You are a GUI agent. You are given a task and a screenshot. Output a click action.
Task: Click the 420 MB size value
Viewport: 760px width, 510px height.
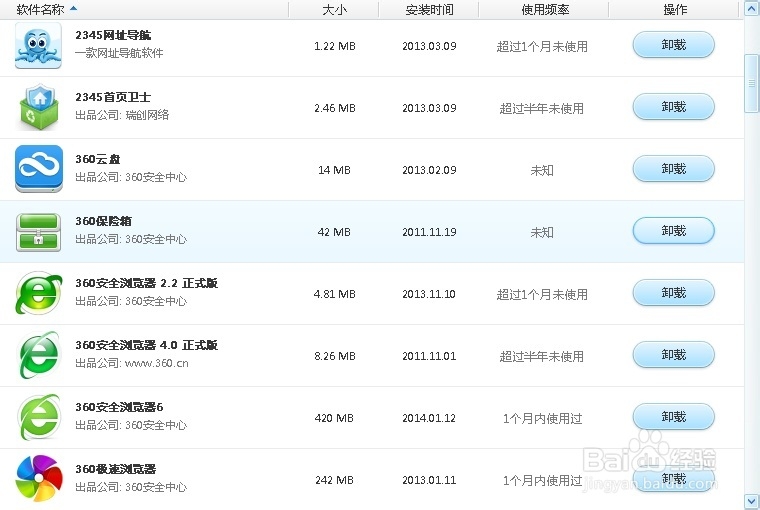(334, 418)
